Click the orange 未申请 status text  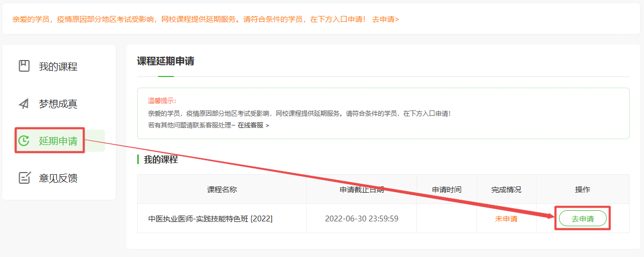click(x=506, y=219)
